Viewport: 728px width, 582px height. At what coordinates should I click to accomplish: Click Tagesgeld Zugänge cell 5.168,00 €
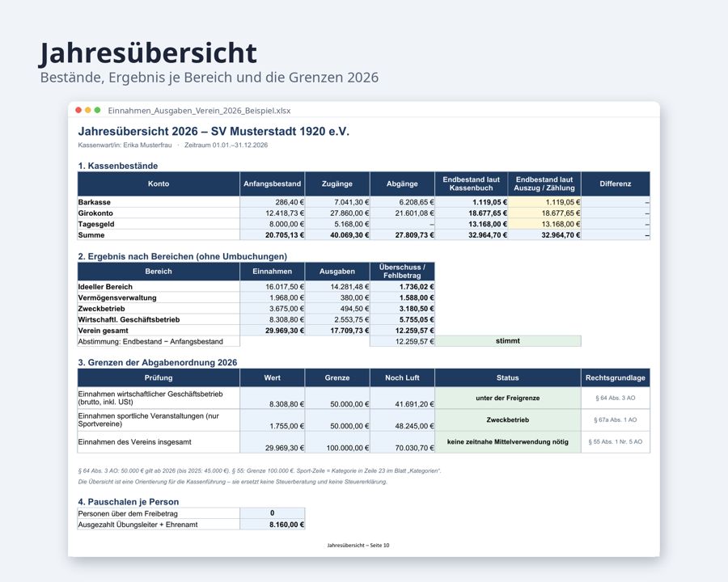pyautogui.click(x=337, y=224)
